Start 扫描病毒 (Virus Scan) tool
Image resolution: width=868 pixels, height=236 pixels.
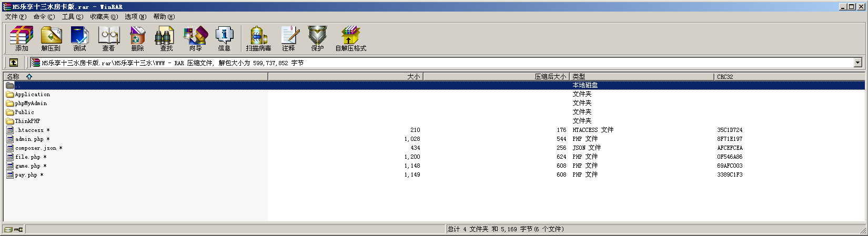click(x=258, y=38)
